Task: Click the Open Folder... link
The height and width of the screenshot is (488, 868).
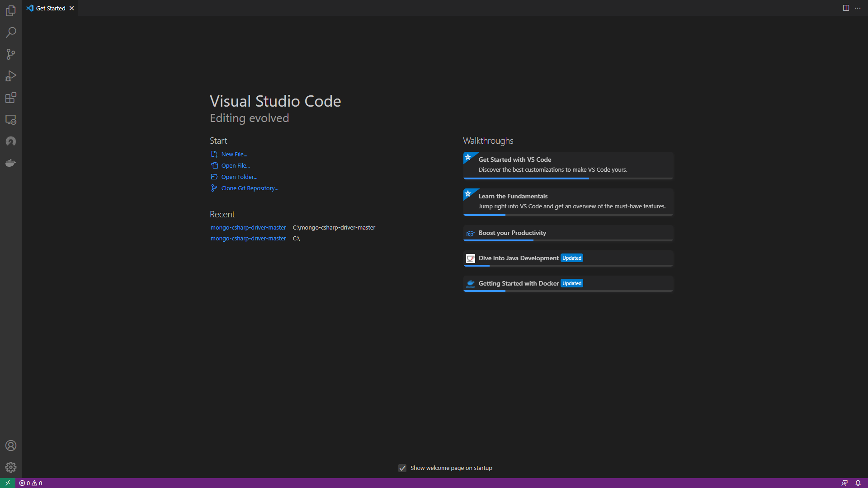Action: coord(239,177)
